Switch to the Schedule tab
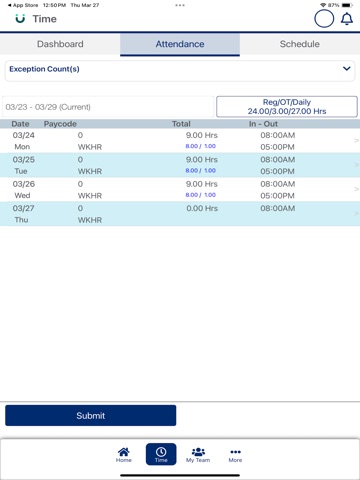This screenshot has width=360, height=480. coord(300,44)
